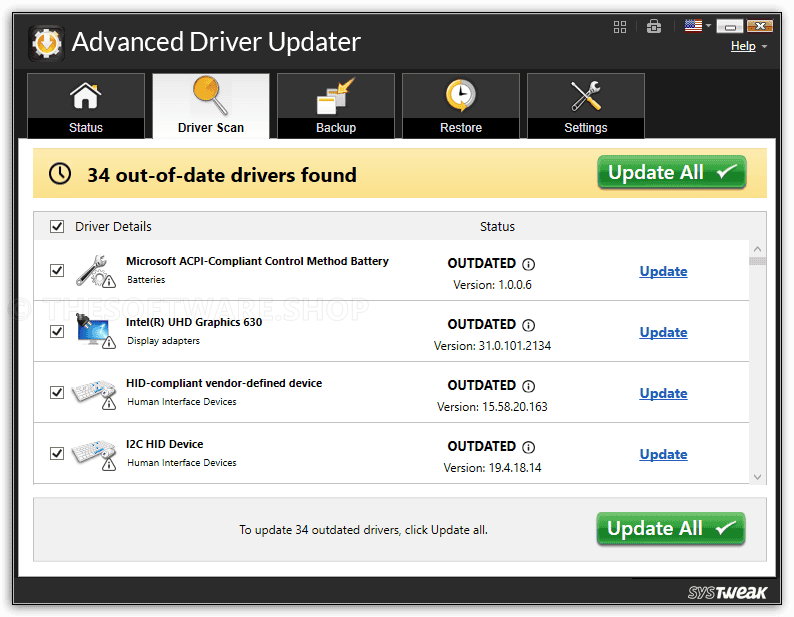
Task: Expand the language flag dropdown arrow
Action: (708, 25)
